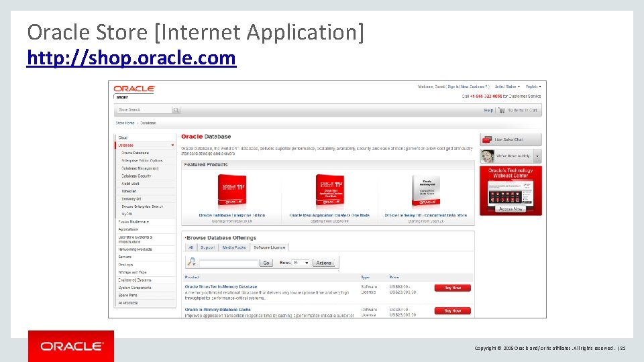Select Audit Vault in the submenu
Image resolution: width=644 pixels, height=362 pixels.
pos(130,184)
